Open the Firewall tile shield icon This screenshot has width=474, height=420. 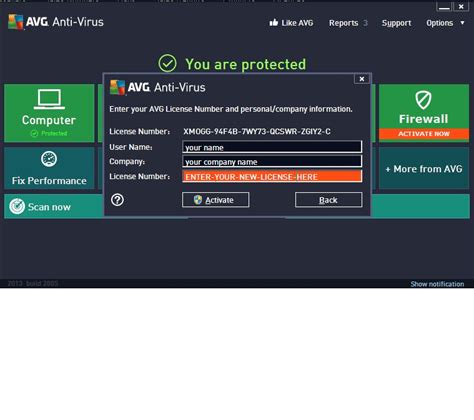tap(423, 100)
